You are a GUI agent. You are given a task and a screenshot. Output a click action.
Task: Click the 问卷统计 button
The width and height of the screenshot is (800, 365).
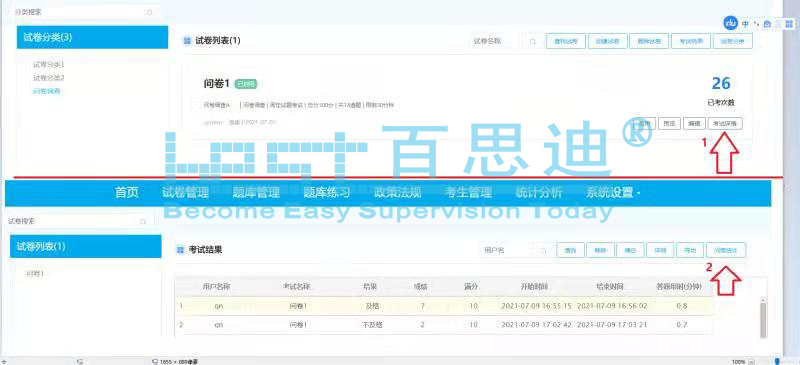[x=726, y=250]
